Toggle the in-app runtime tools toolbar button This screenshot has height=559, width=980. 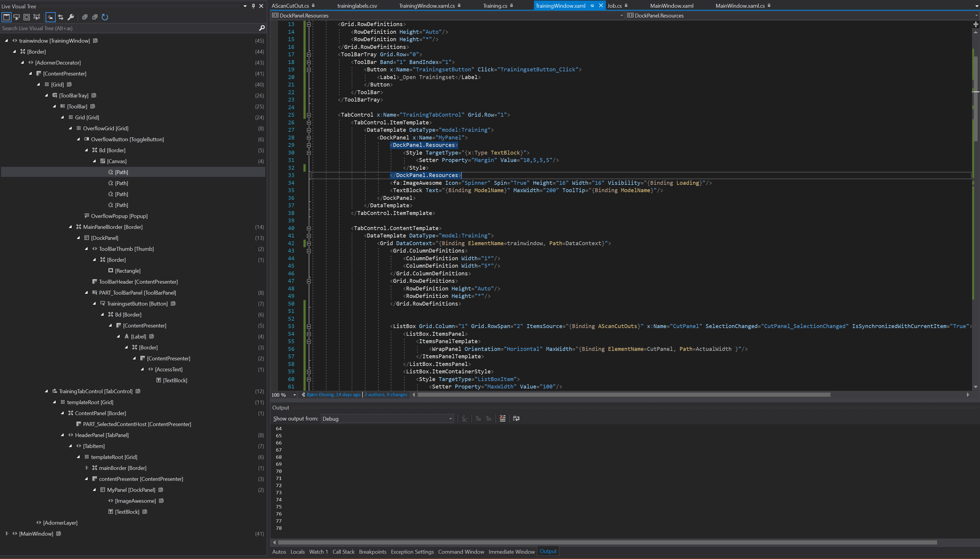tap(7, 17)
